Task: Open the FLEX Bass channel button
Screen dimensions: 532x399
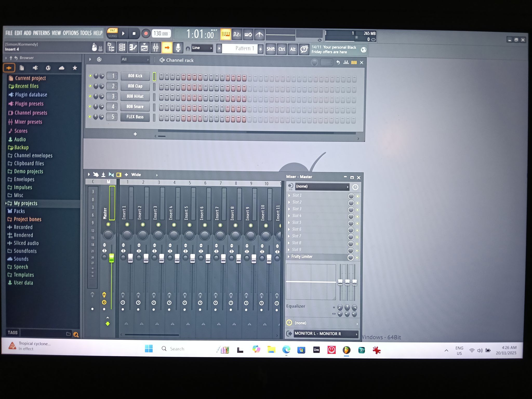Action: 135,117
